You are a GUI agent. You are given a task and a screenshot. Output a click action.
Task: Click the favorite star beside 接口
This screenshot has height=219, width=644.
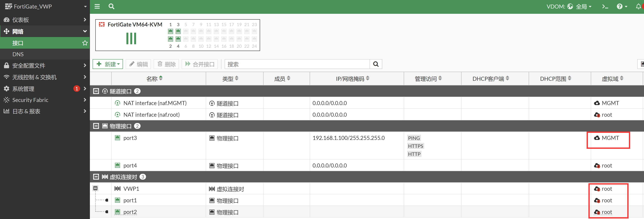[x=85, y=43]
